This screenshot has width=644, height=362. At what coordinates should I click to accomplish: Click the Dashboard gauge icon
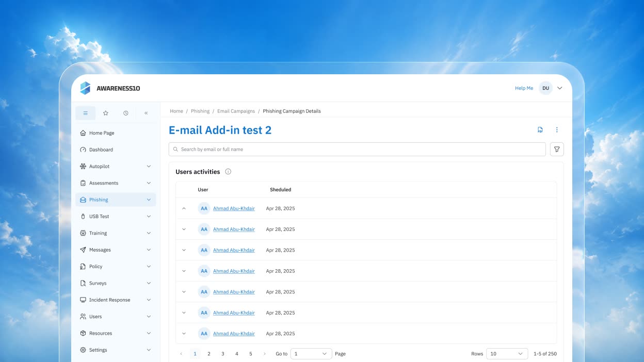coord(83,150)
